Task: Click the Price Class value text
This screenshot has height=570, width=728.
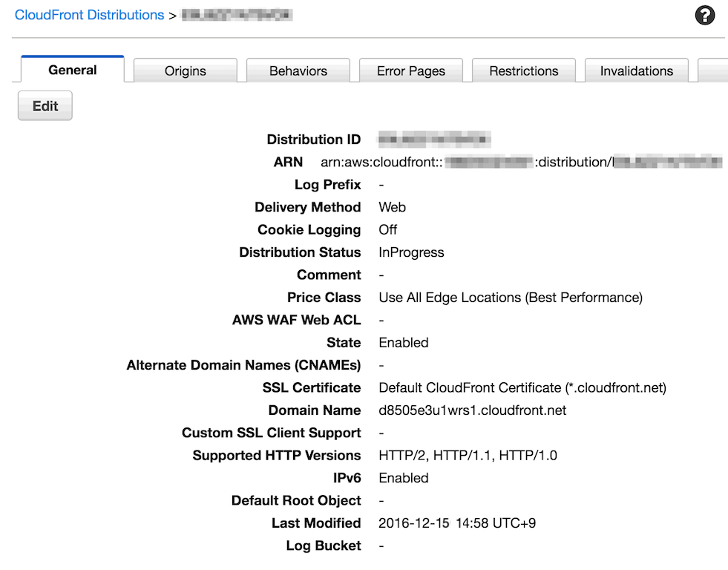Action: pyautogui.click(x=511, y=298)
